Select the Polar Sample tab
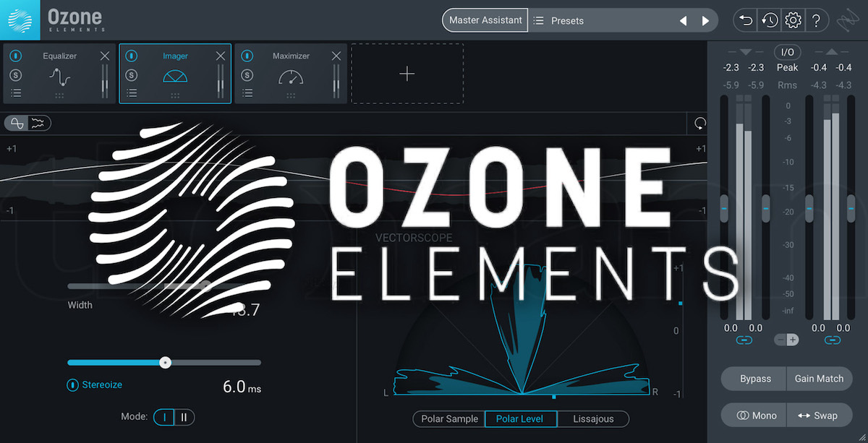The height and width of the screenshot is (443, 868). coord(448,418)
